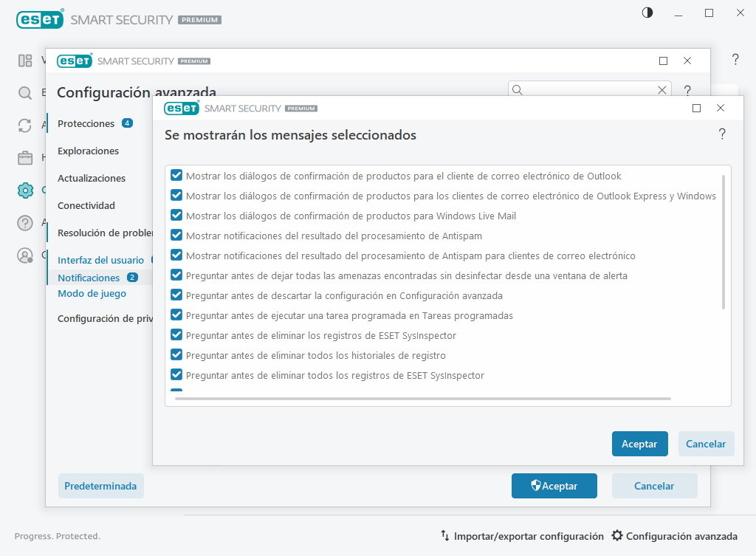Click the update refresh arrows sidebar icon
This screenshot has width=756, height=556.
pyautogui.click(x=25, y=126)
